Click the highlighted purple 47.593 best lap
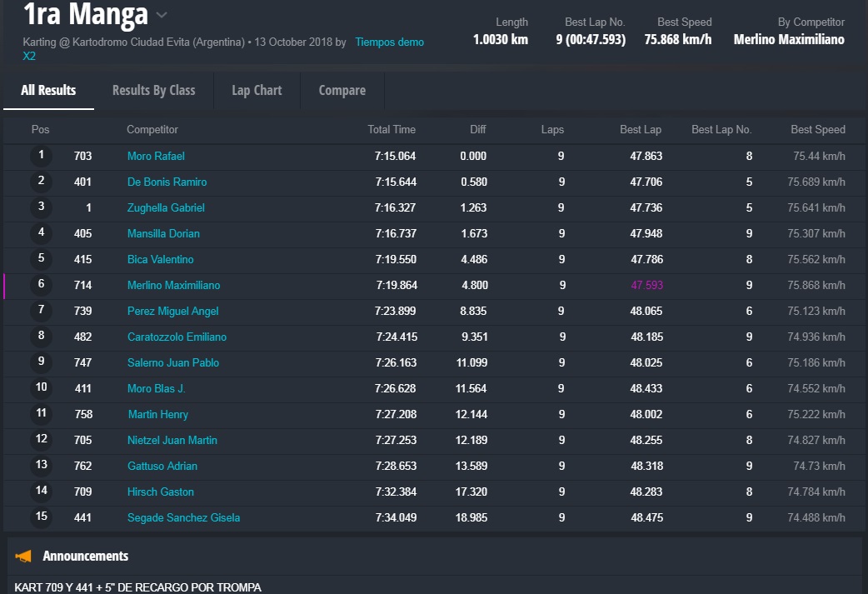Image resolution: width=868 pixels, height=594 pixels. point(646,286)
